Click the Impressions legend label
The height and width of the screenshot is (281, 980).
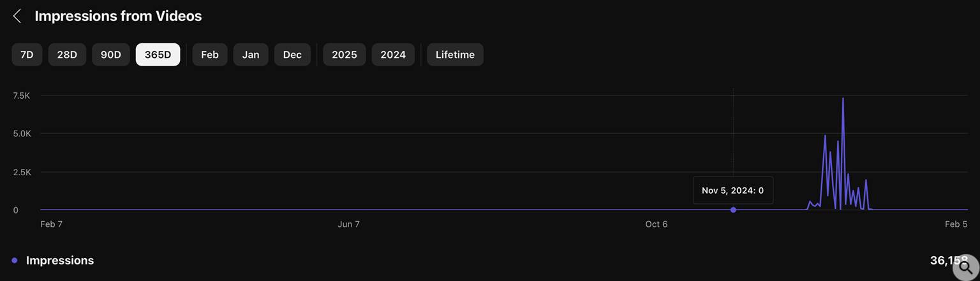point(60,261)
